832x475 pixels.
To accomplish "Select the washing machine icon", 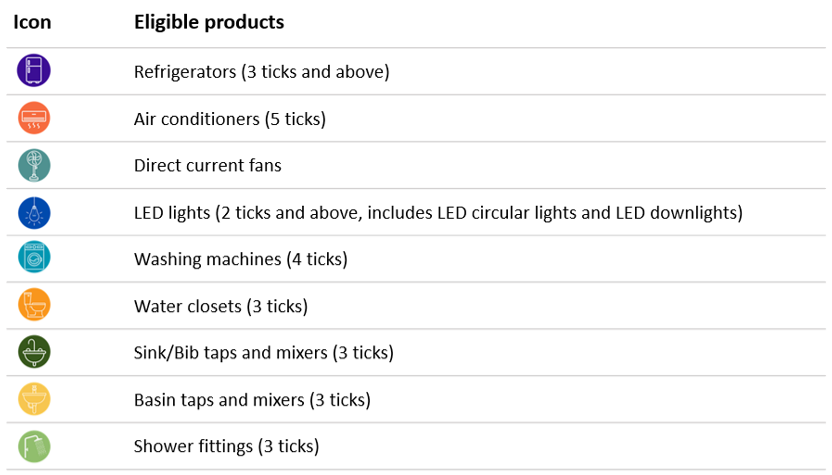I will tap(34, 257).
